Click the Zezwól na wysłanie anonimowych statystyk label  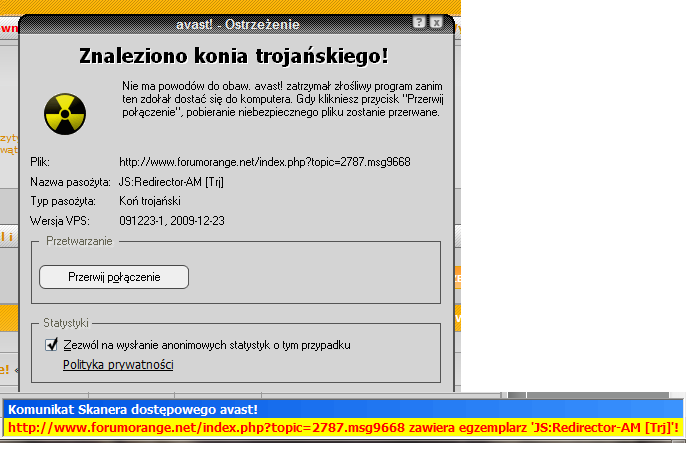click(207, 345)
